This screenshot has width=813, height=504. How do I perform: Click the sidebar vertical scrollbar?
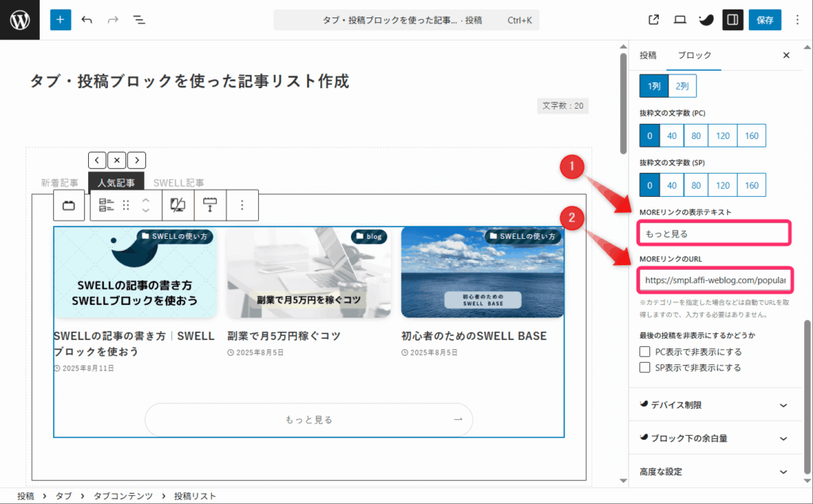click(807, 397)
